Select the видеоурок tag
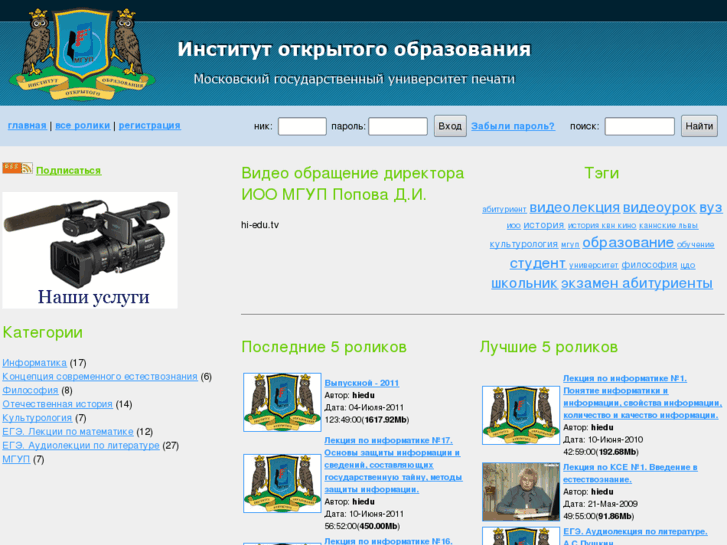The height and width of the screenshot is (545, 727). pos(659,207)
